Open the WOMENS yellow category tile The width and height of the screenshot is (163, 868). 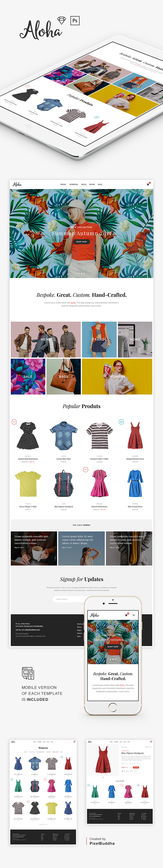coord(117,376)
